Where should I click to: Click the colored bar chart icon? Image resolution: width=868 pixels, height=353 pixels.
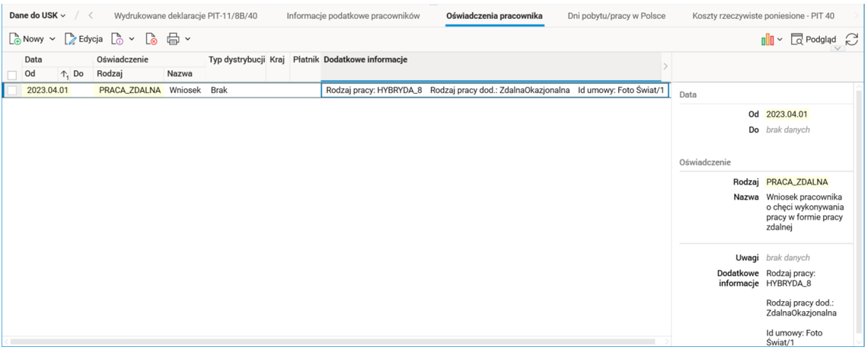pyautogui.click(x=767, y=40)
